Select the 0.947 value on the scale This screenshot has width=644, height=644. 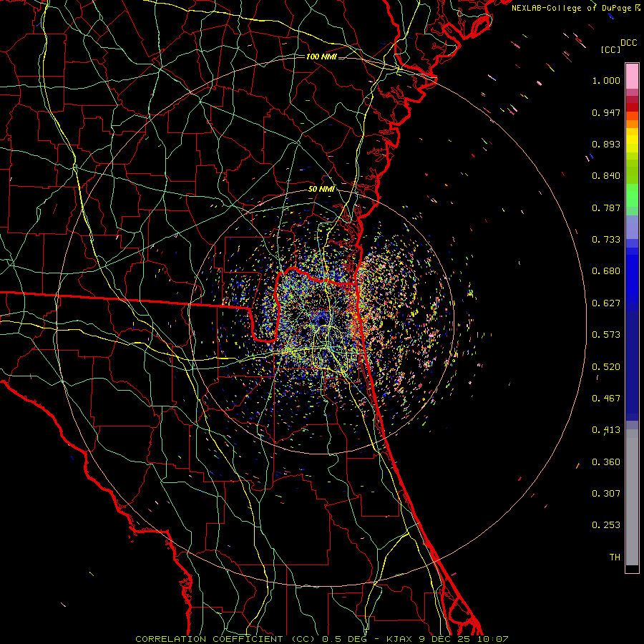point(606,112)
